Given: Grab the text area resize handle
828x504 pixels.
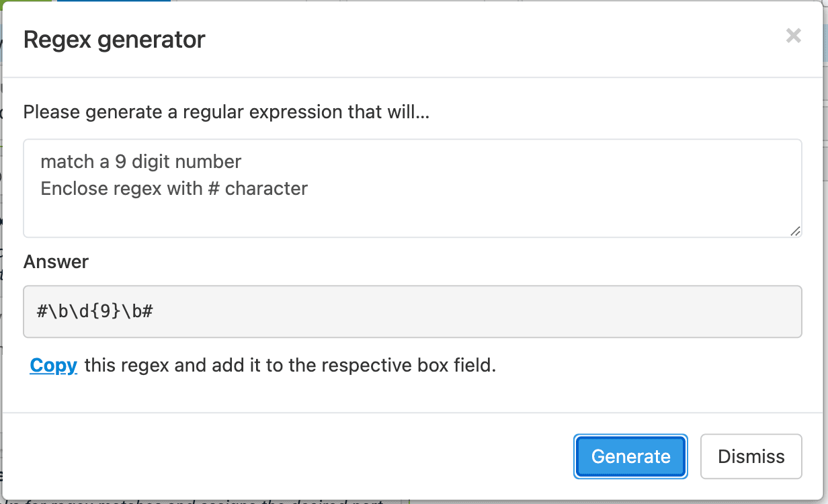Looking at the screenshot, I should (x=795, y=230).
